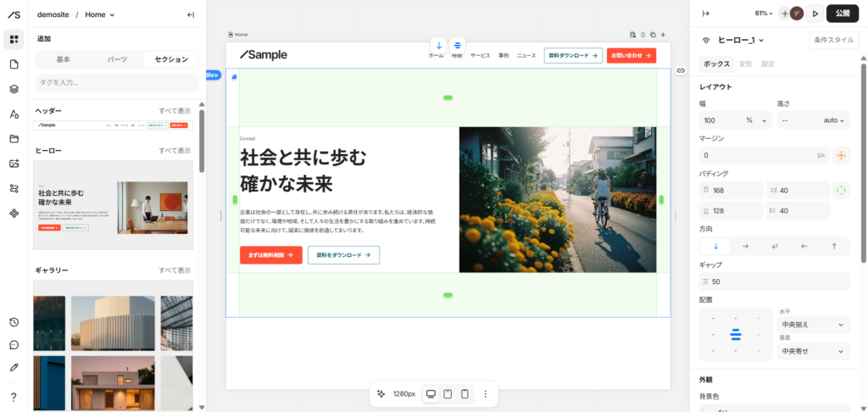Click the tag search input field

tap(117, 83)
